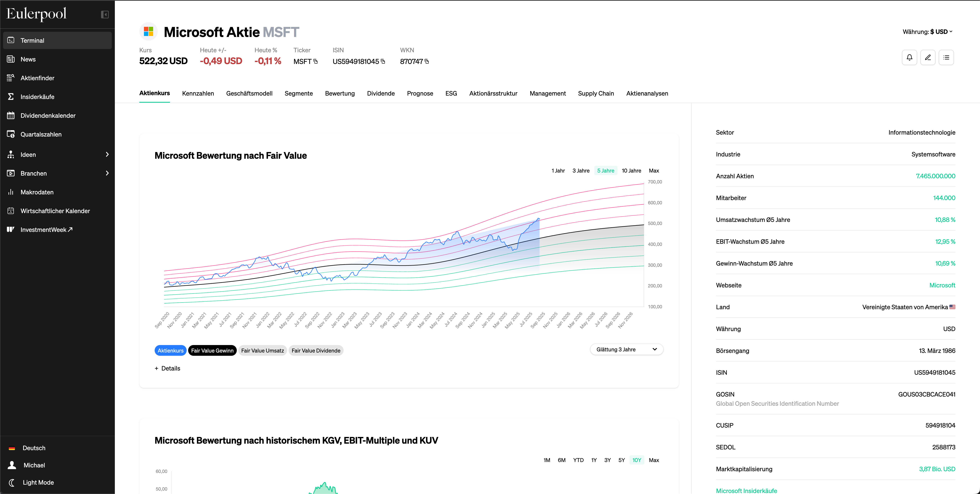
Task: Switch to the Kennzahlen tab
Action: click(x=198, y=93)
